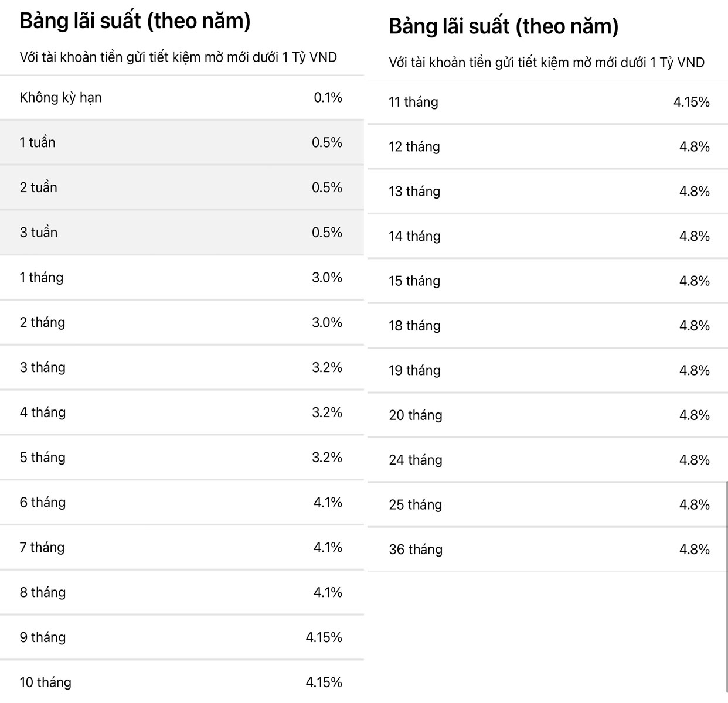
Task: Pick the '1 tháng' 3.0% row
Action: tap(182, 278)
